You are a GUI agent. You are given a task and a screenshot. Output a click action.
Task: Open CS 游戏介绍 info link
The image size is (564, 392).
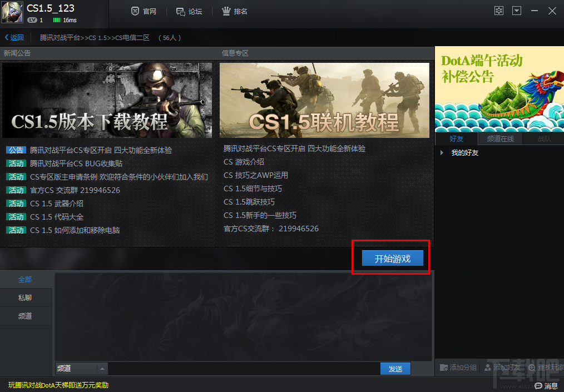coord(244,162)
